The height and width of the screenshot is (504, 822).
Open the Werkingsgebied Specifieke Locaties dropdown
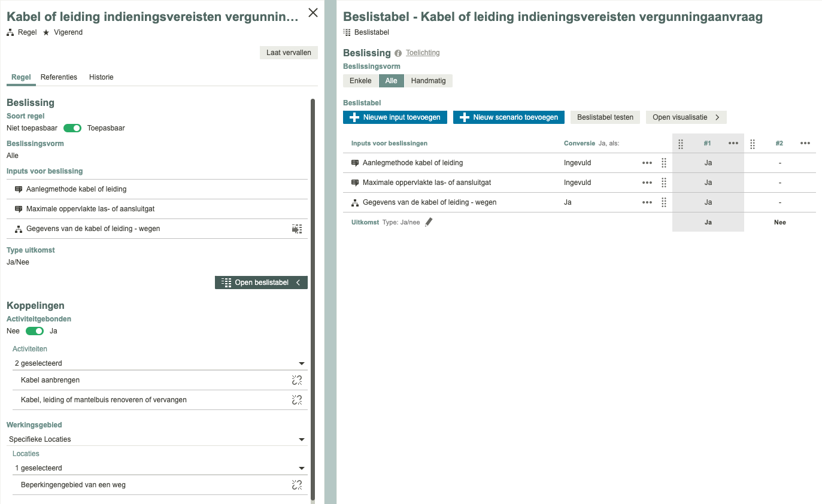click(301, 439)
